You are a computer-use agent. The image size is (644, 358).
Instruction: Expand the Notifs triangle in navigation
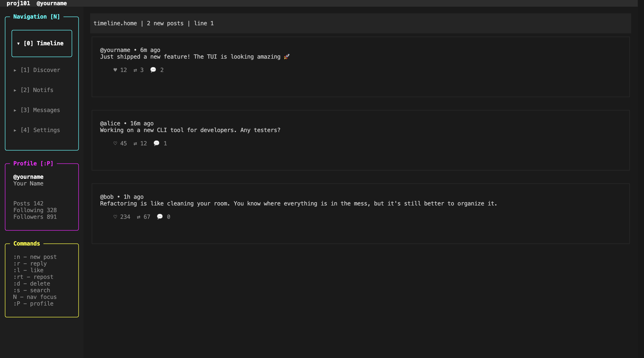(x=15, y=90)
